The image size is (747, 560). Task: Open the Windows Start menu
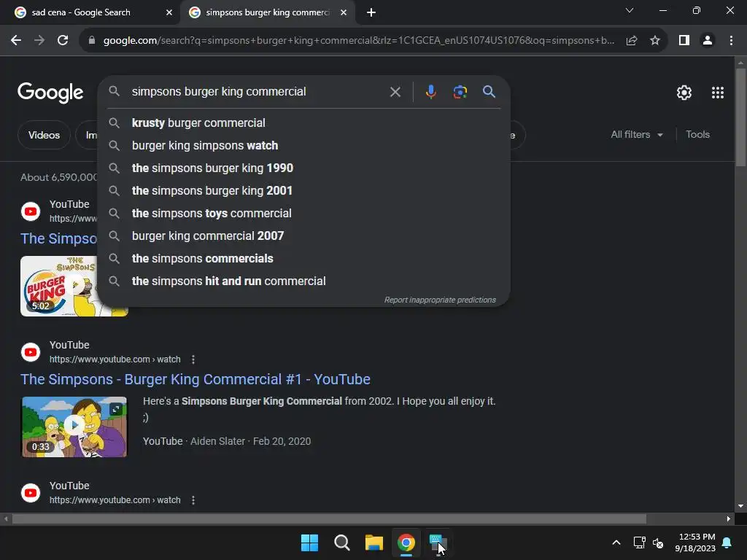click(309, 542)
